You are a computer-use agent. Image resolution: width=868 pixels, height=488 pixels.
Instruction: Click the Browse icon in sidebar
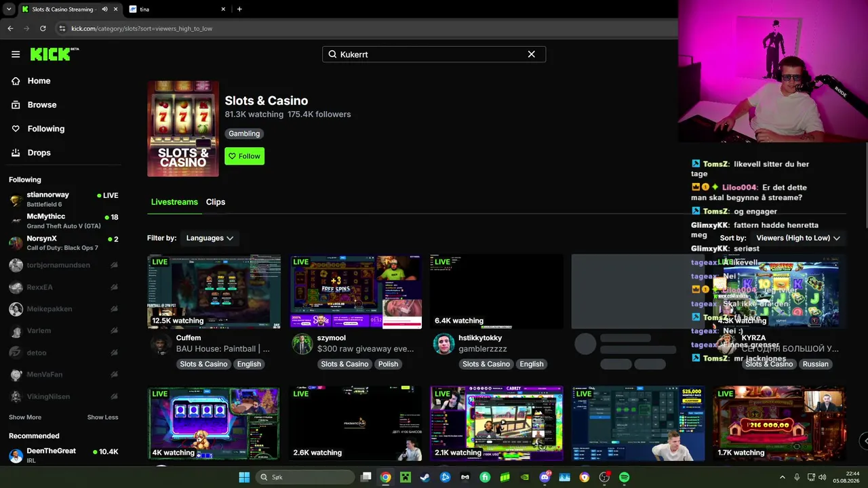tap(16, 104)
